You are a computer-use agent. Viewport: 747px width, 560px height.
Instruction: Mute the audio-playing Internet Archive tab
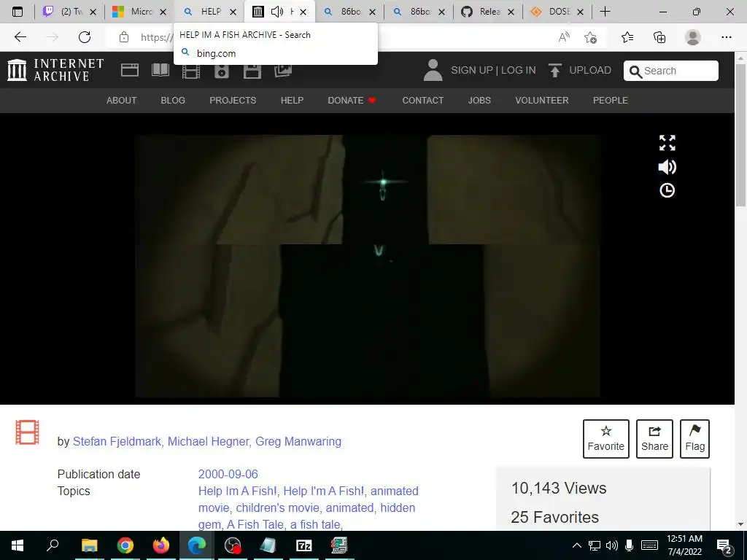click(276, 12)
